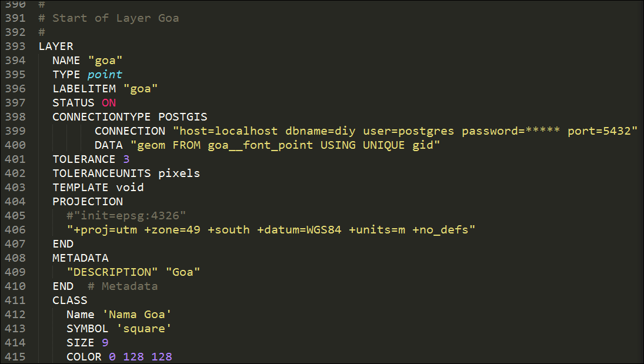Image resolution: width=644 pixels, height=364 pixels.
Task: Click the PROJECTION keyword
Action: [x=88, y=202]
